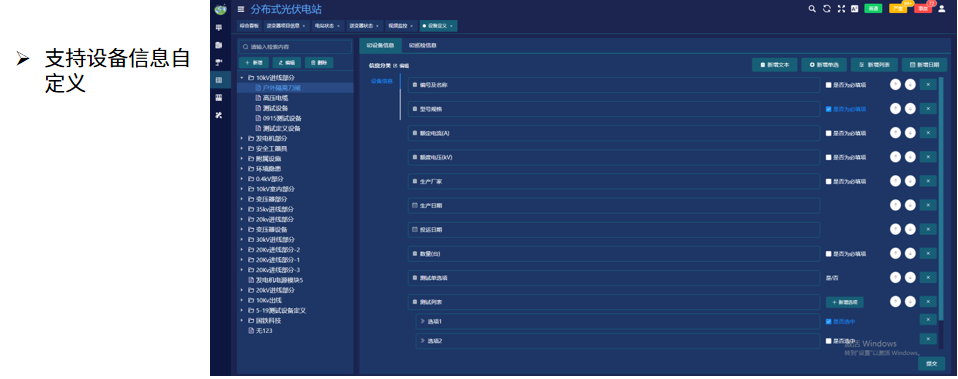This screenshot has height=379, width=958.
Task: Click the refresh icon in top bar
Action: pyautogui.click(x=827, y=9)
